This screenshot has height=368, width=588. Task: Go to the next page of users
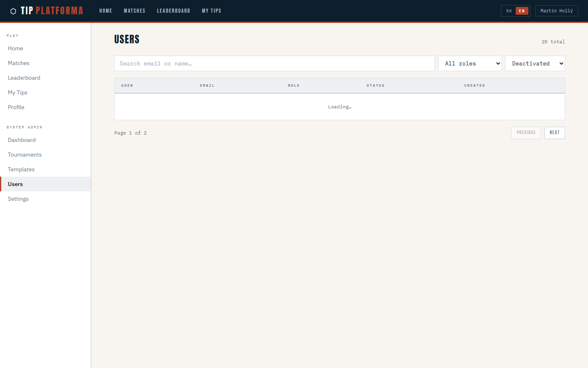click(x=555, y=132)
